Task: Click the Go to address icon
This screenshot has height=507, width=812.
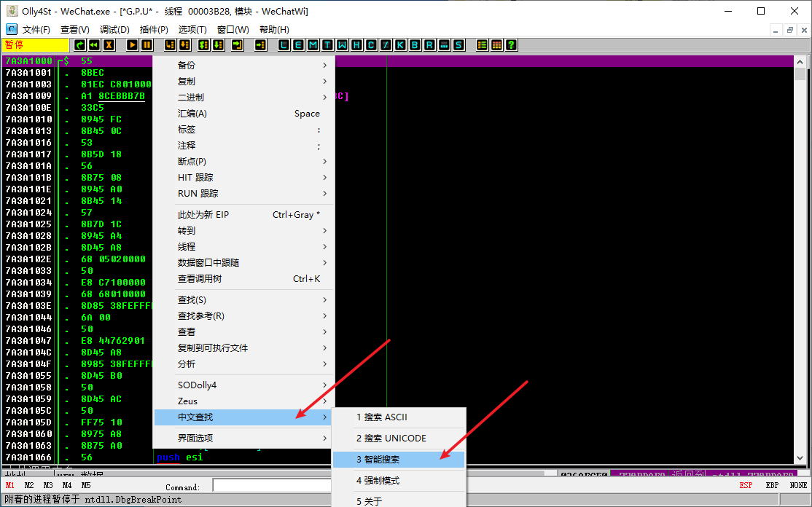Action: [x=260, y=45]
